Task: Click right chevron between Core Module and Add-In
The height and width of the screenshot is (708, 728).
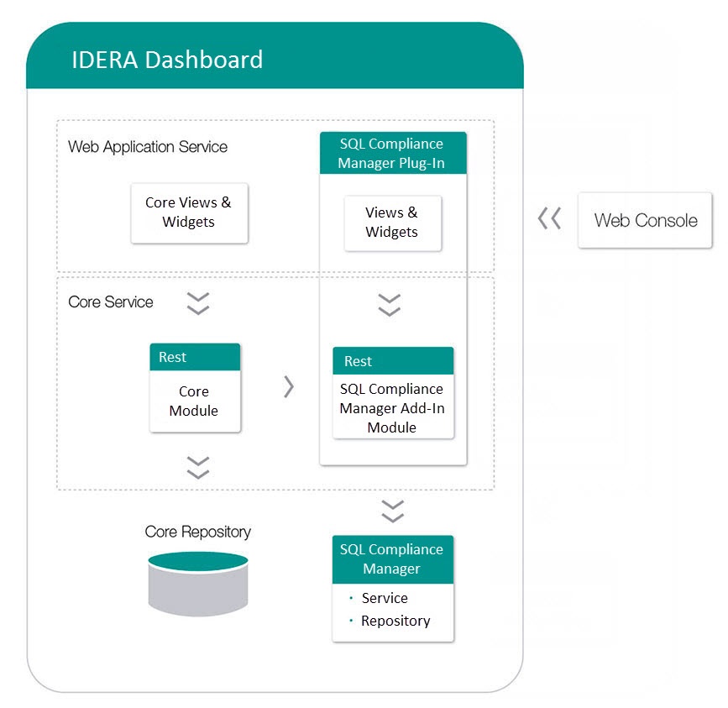Action: coord(289,386)
